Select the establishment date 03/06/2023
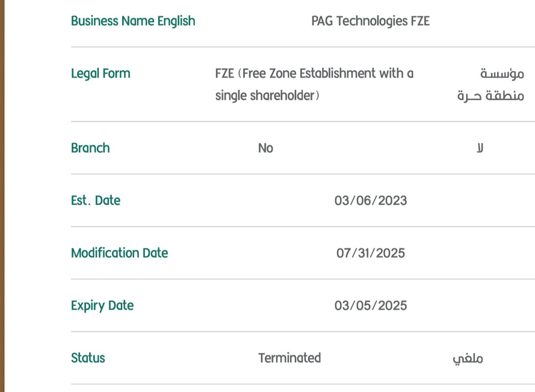 pyautogui.click(x=370, y=200)
